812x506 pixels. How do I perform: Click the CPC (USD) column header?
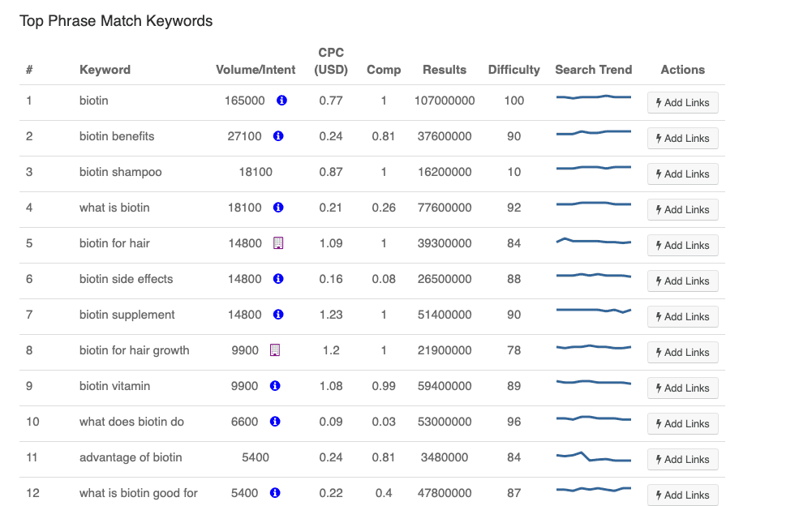click(x=331, y=62)
